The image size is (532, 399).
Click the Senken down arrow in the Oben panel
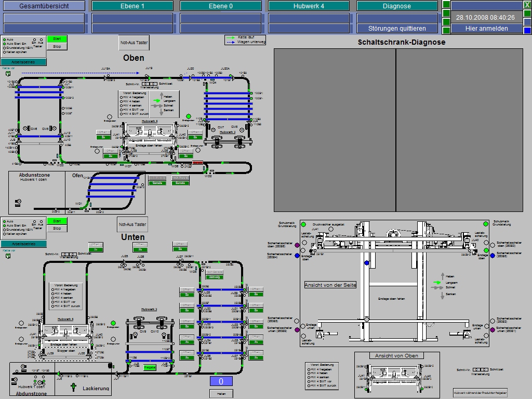tap(162, 111)
